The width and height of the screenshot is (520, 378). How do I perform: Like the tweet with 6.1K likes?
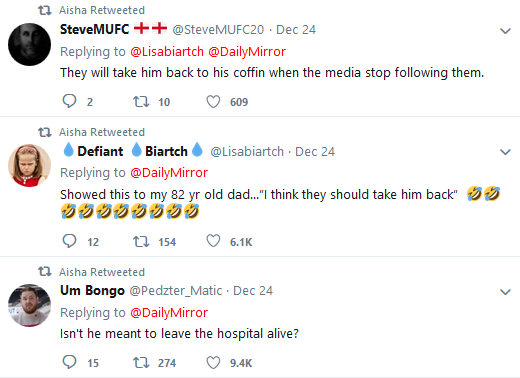tap(213, 241)
